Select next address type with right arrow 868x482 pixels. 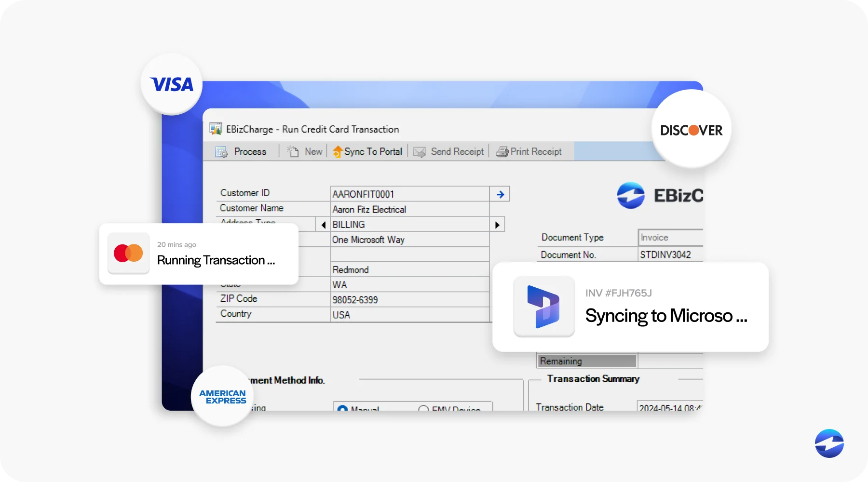coord(497,225)
